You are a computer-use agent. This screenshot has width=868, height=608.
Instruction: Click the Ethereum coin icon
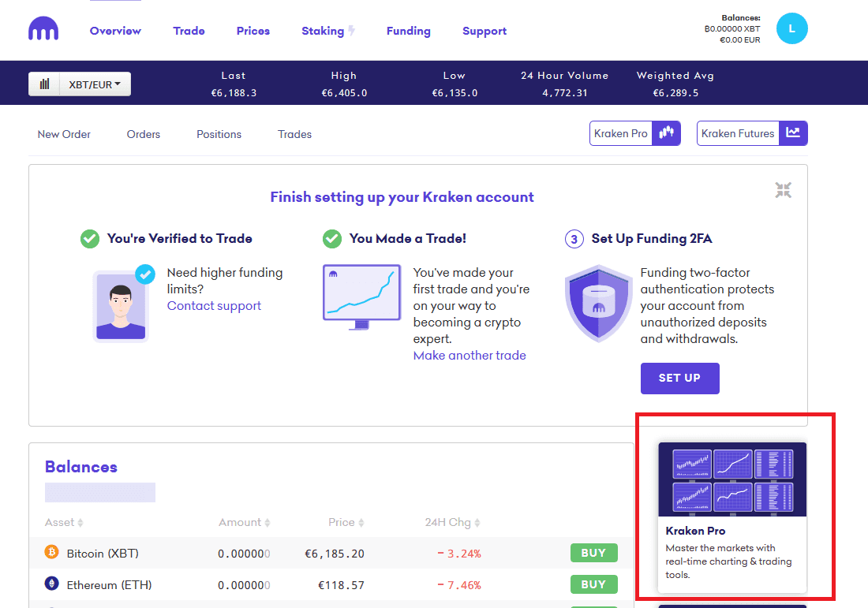point(52,584)
